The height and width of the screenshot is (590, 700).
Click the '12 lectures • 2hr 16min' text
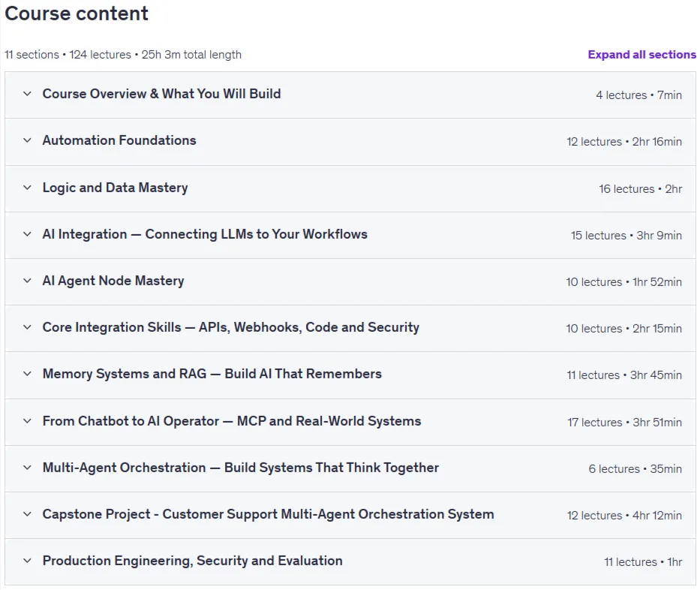click(624, 142)
